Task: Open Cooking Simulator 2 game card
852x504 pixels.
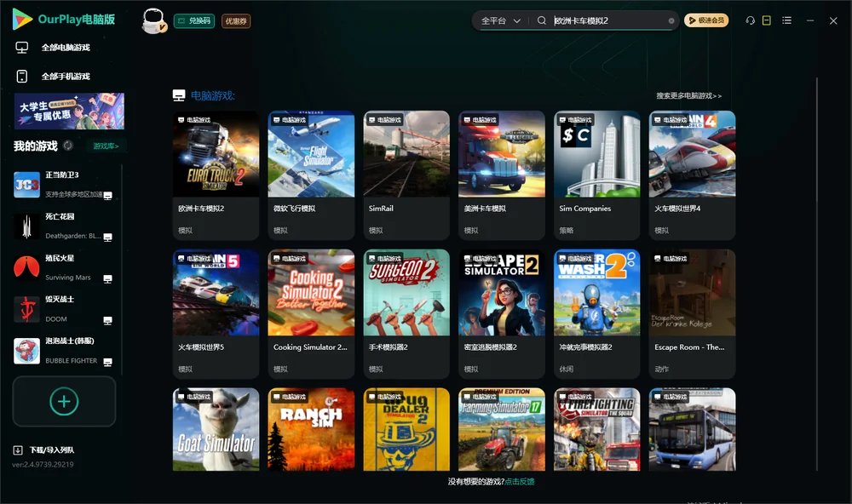Action: point(311,314)
